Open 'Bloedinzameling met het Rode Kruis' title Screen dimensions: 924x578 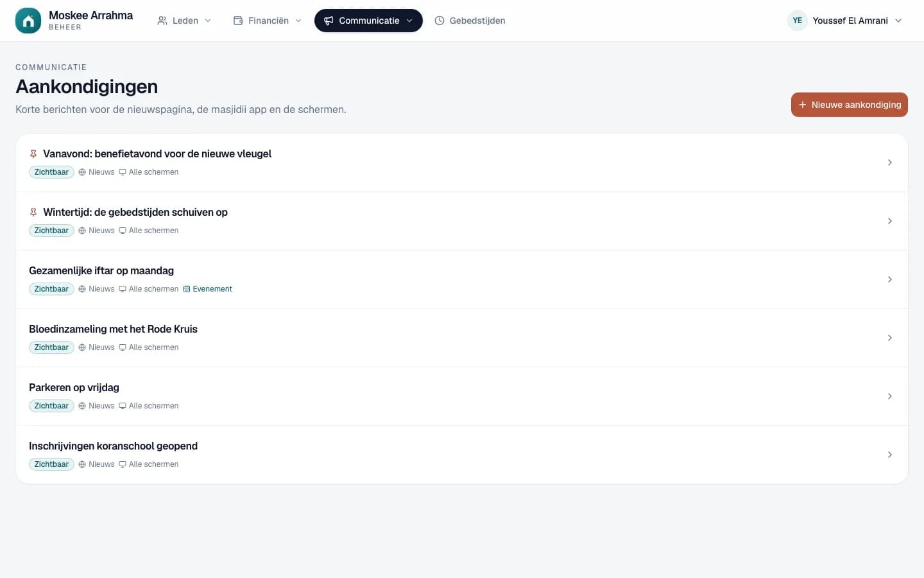point(113,329)
